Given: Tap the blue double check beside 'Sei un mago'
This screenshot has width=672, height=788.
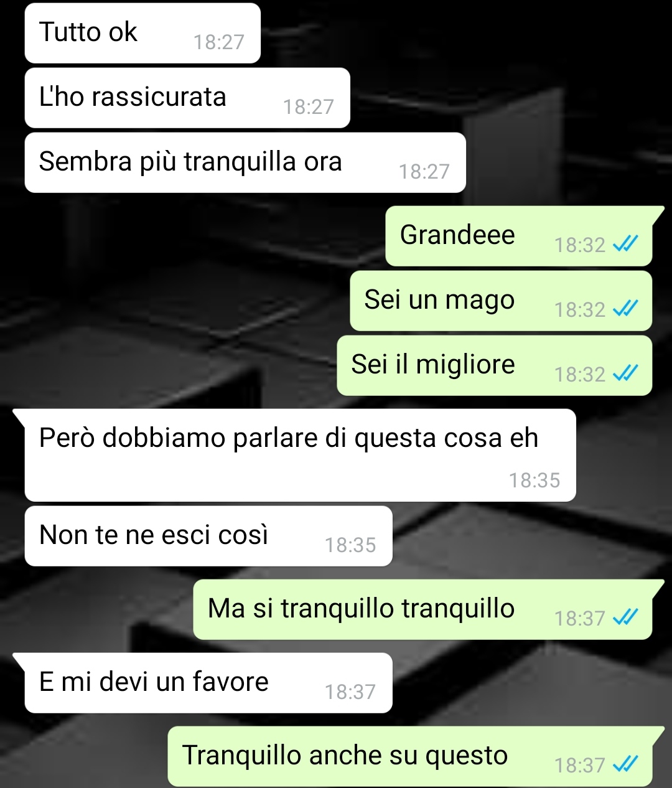Looking at the screenshot, I should pos(625,309).
